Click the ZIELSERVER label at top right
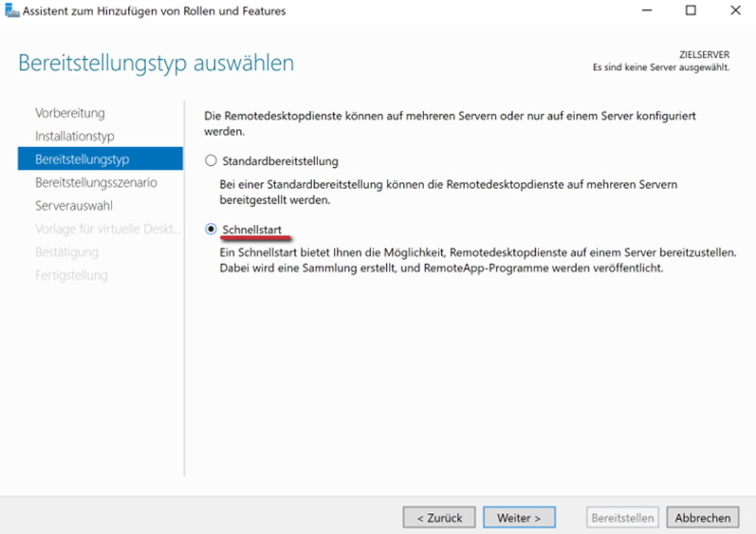This screenshot has width=756, height=534. pyautogui.click(x=704, y=55)
